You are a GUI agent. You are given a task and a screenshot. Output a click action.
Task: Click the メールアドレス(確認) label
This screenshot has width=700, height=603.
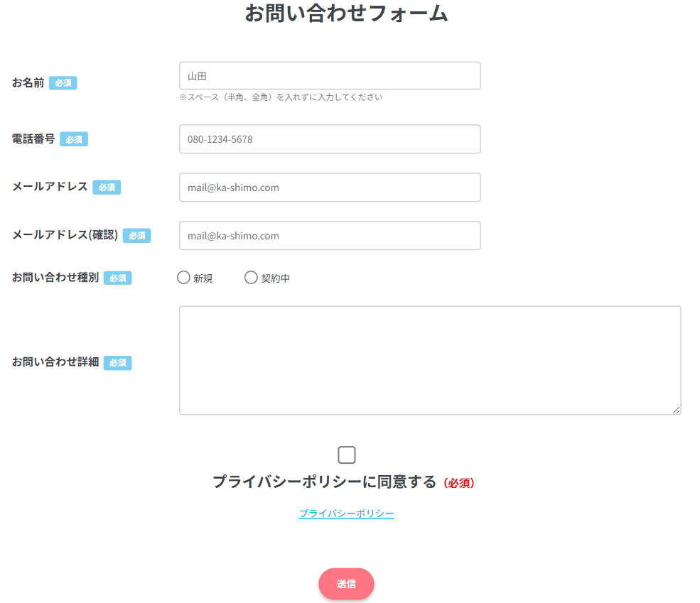pos(65,235)
